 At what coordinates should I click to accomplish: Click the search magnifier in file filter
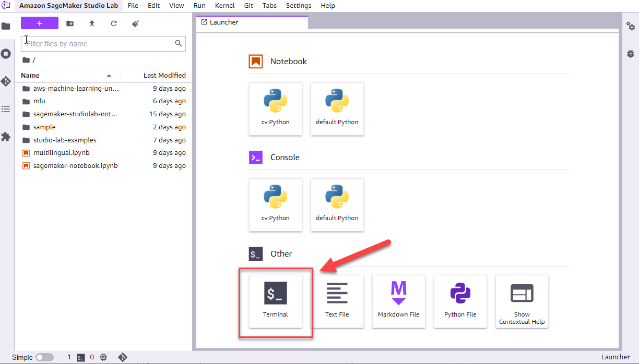[179, 43]
